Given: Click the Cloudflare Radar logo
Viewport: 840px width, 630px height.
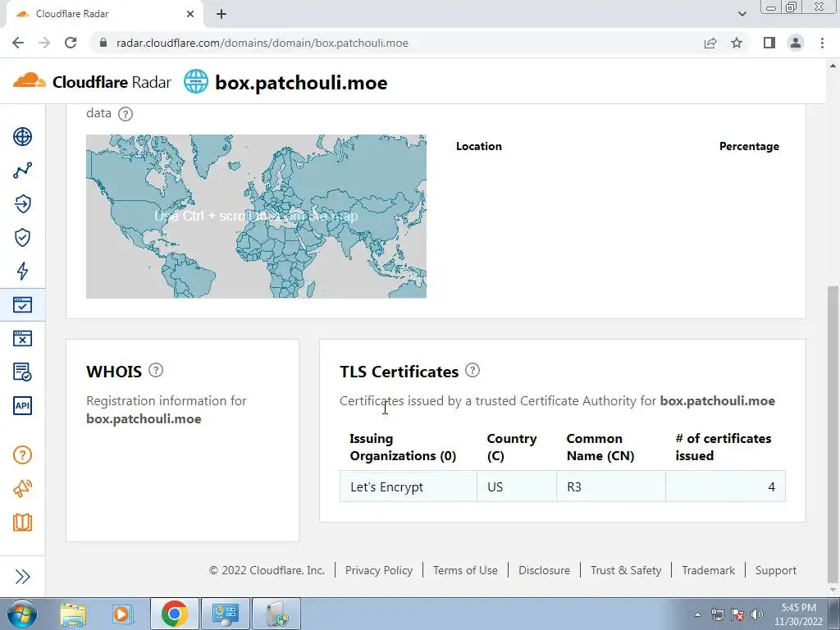Looking at the screenshot, I should (92, 82).
